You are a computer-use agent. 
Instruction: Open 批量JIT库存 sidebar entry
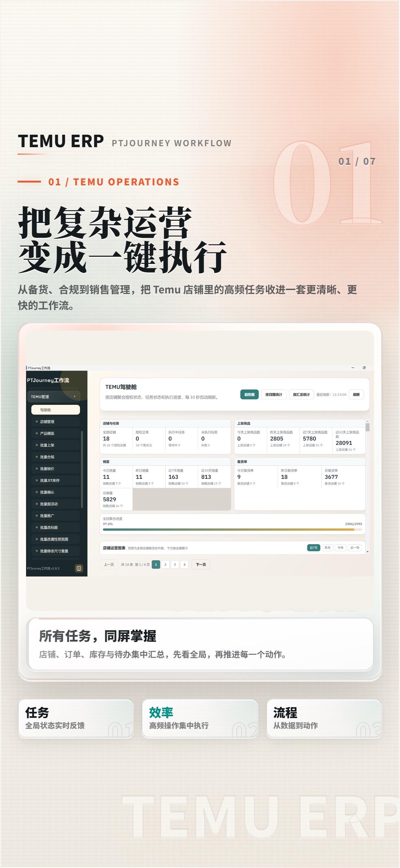pos(56,481)
